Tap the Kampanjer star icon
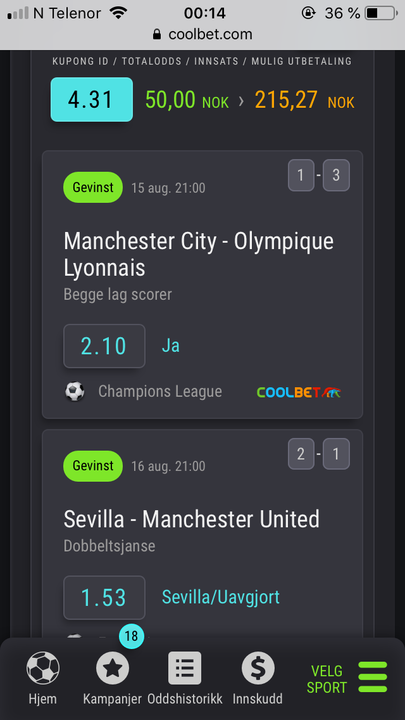This screenshot has height=720, width=405. tap(112, 668)
